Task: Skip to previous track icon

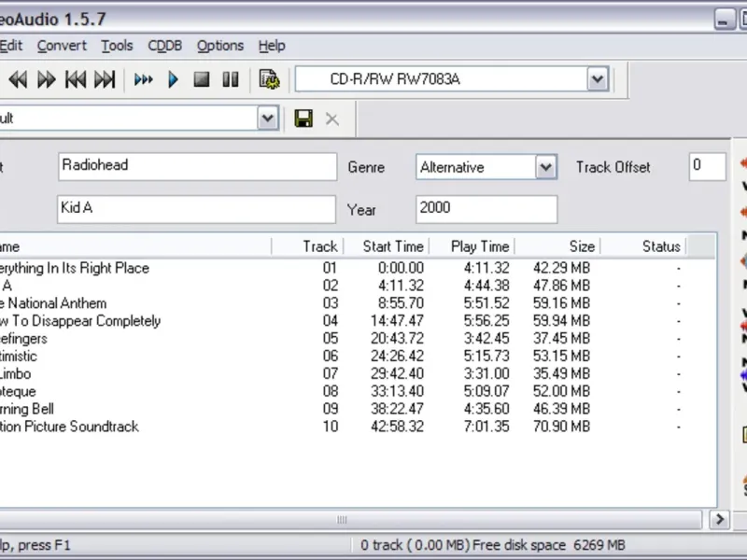Action: 76,79
